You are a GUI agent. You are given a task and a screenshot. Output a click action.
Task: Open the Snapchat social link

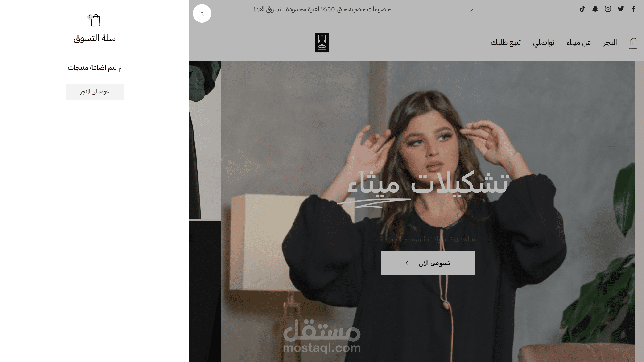[x=595, y=9]
